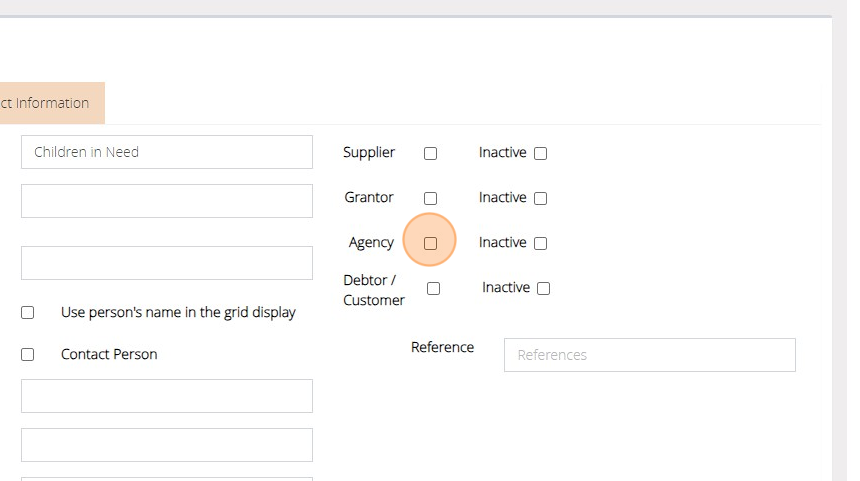Click the Children in Need name field
The height and width of the screenshot is (481, 860).
tap(166, 152)
